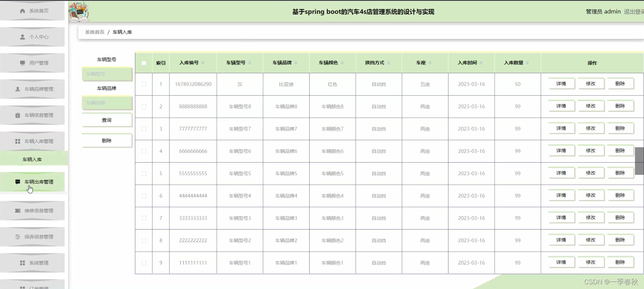This screenshot has width=644, height=289.
Task: Sort by the 入库时间 column arrows
Action: tap(481, 63)
